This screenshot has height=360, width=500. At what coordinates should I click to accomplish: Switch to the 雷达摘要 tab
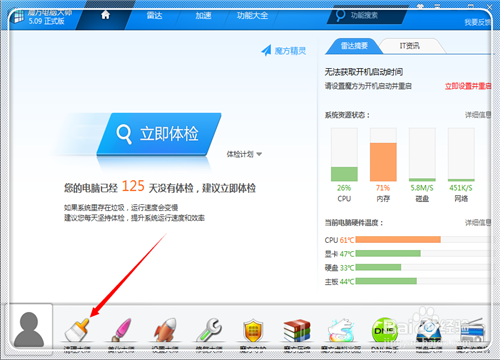[354, 46]
